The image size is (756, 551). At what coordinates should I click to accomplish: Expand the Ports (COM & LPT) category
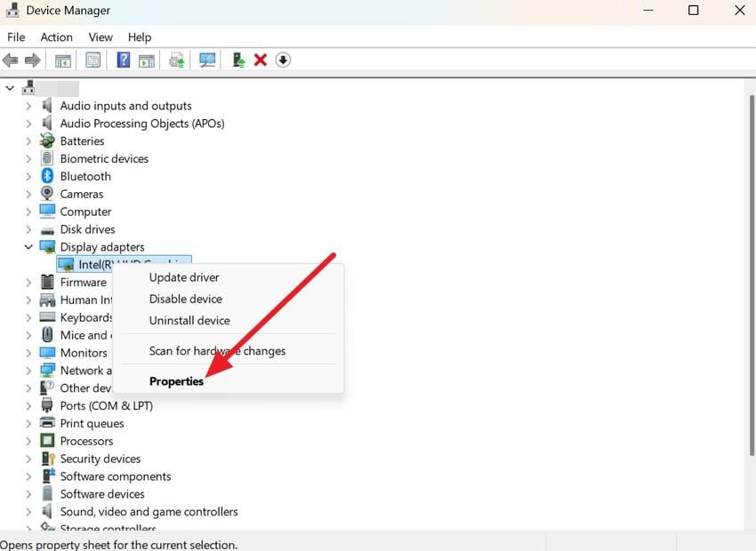28,405
